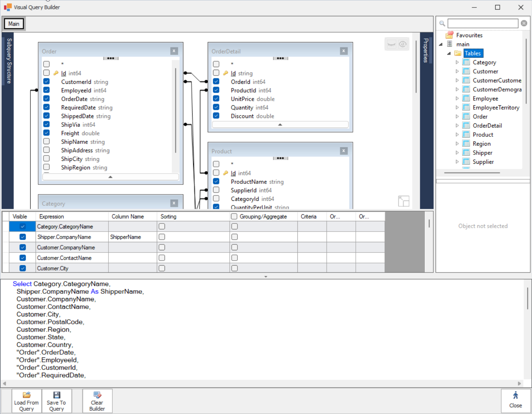The height and width of the screenshot is (414, 532).
Task: Click inside the schema search input field
Action: (483, 23)
